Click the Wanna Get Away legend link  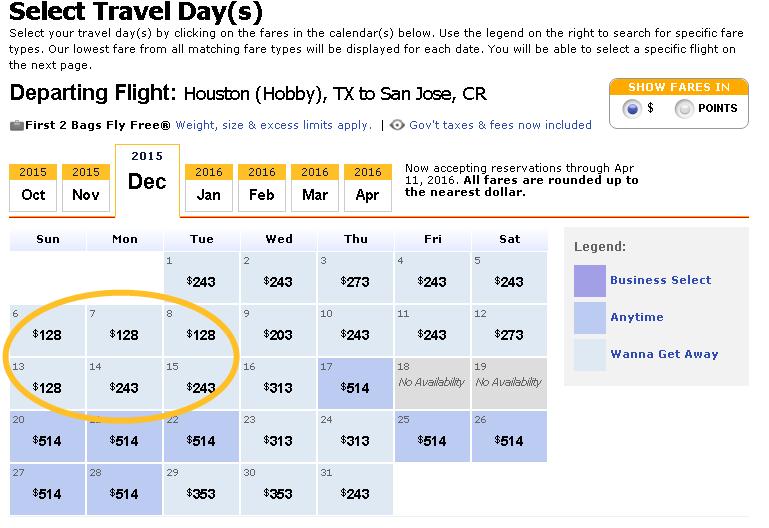pos(664,354)
